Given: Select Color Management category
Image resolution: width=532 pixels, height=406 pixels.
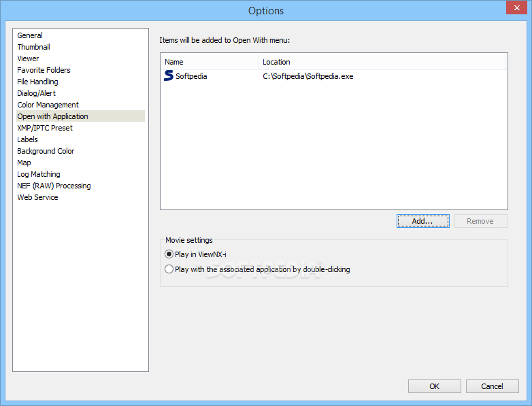Looking at the screenshot, I should pyautogui.click(x=48, y=105).
